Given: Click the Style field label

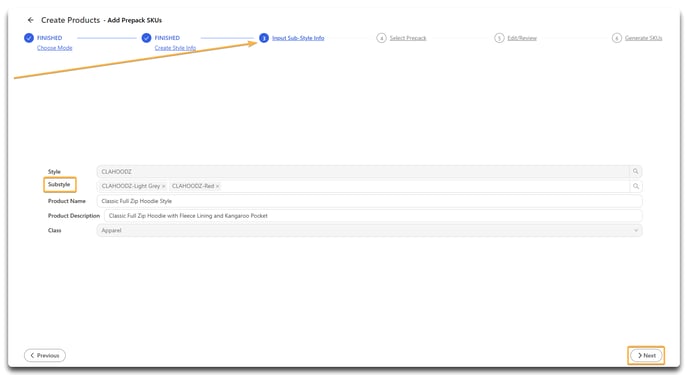Looking at the screenshot, I should coord(54,172).
